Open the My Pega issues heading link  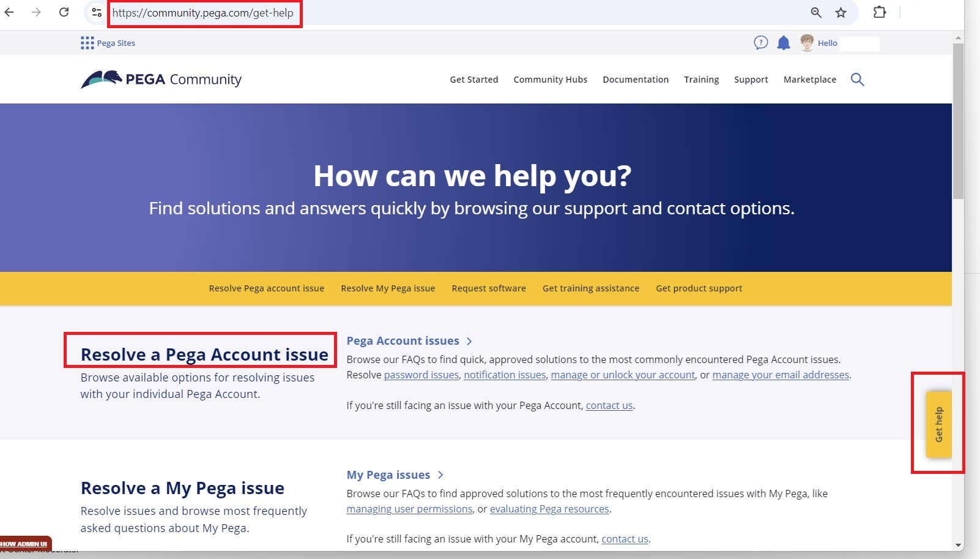(388, 475)
